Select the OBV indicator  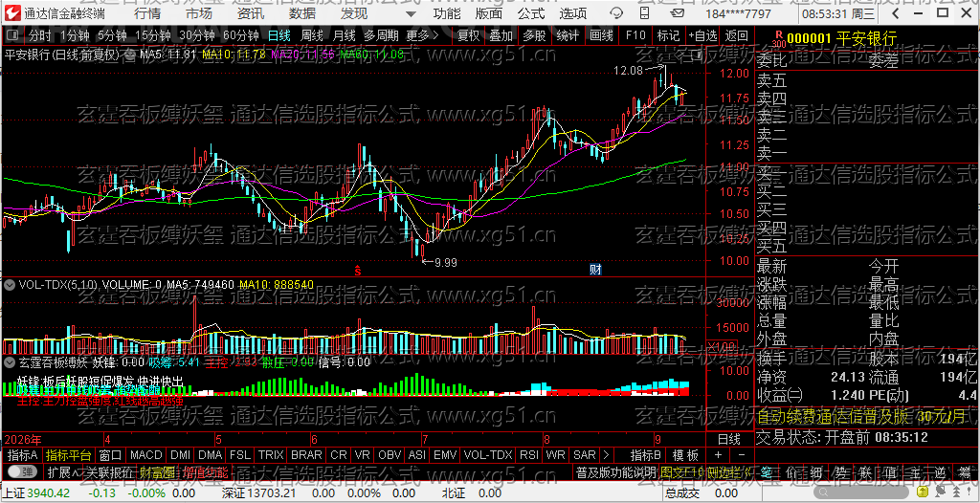[x=390, y=455]
